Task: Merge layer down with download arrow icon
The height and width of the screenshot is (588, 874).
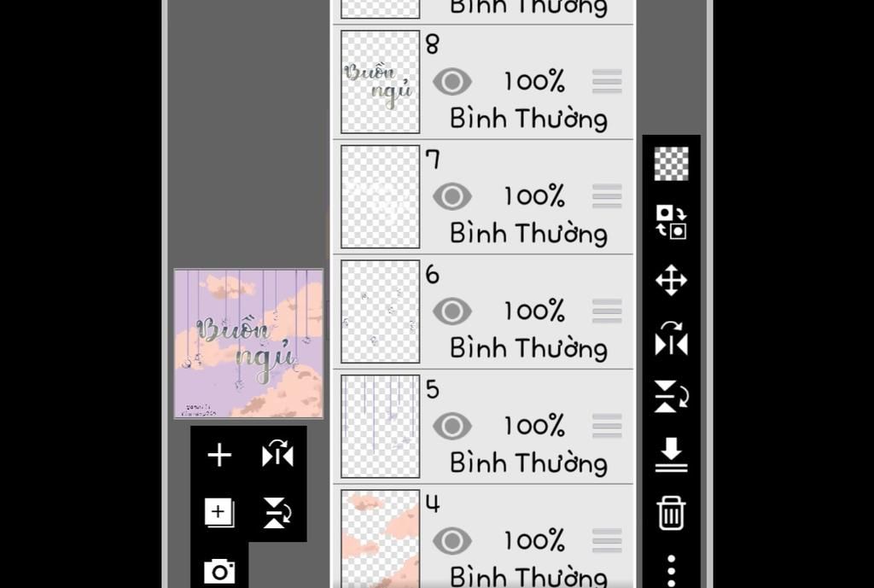Action: (671, 454)
